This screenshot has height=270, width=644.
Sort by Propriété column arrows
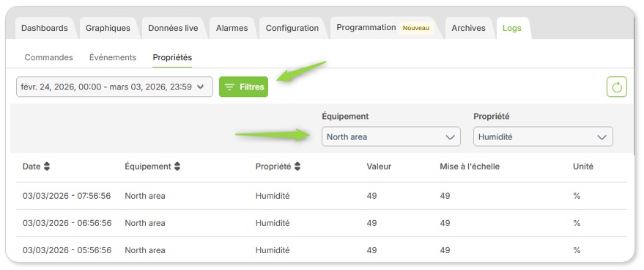tap(297, 167)
